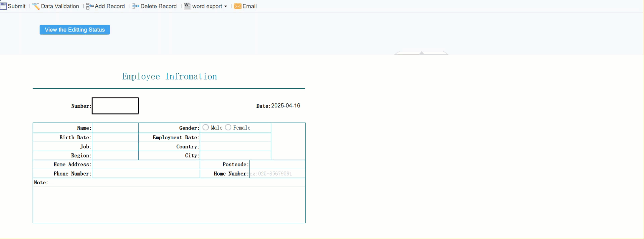The image size is (644, 239).
Task: Click the Add Record icon
Action: click(x=90, y=6)
